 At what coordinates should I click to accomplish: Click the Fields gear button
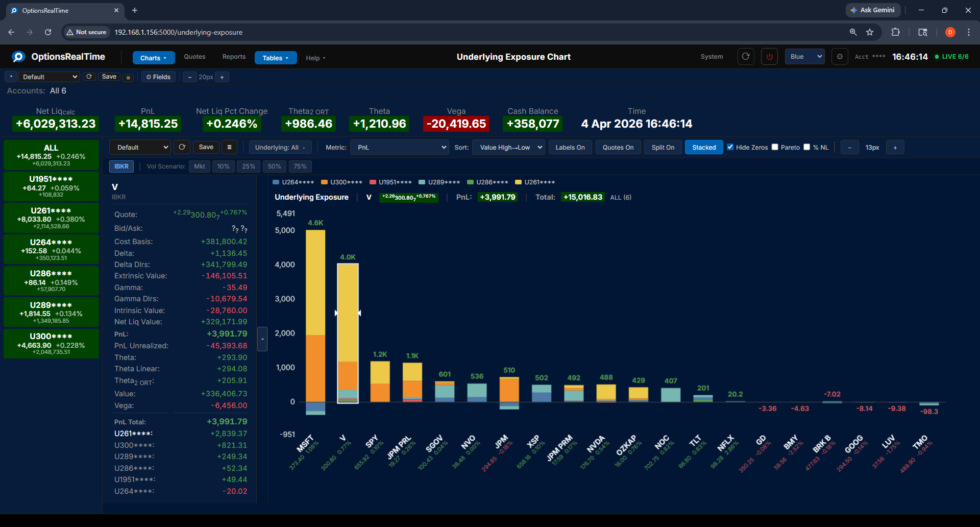click(x=158, y=77)
